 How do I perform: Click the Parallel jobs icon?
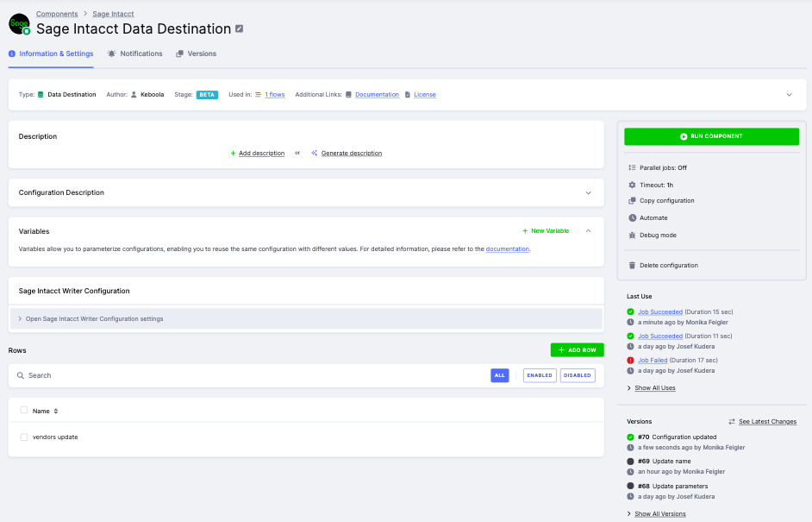tap(632, 168)
